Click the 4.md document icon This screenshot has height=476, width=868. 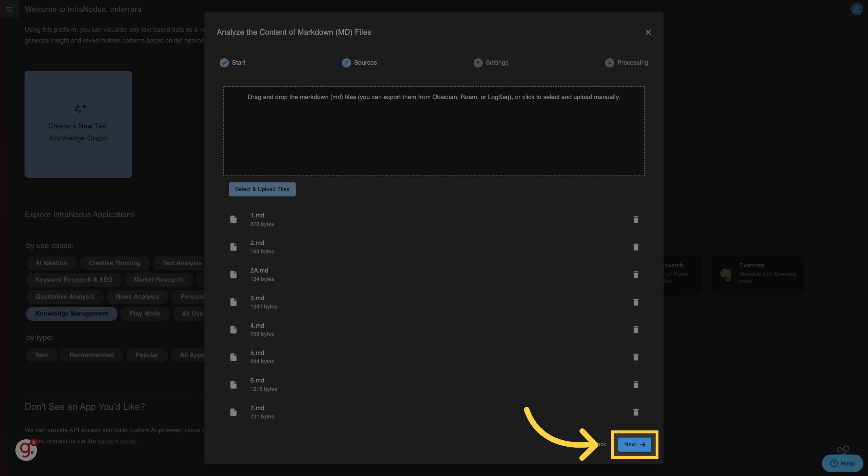tap(233, 329)
